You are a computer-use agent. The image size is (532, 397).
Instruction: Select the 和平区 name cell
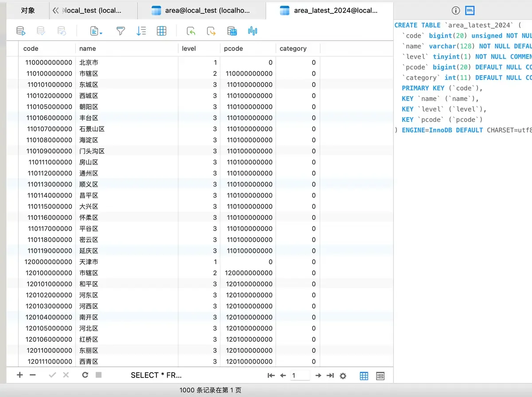pos(127,284)
